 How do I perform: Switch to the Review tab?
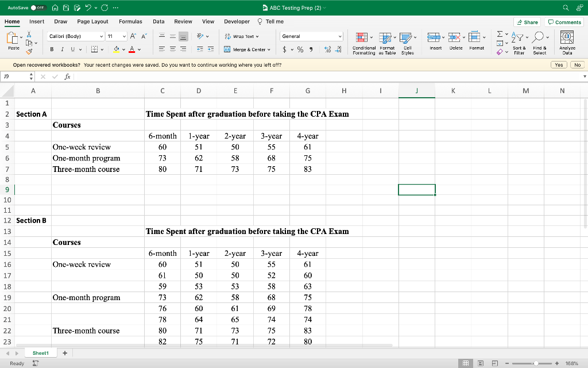tap(183, 22)
